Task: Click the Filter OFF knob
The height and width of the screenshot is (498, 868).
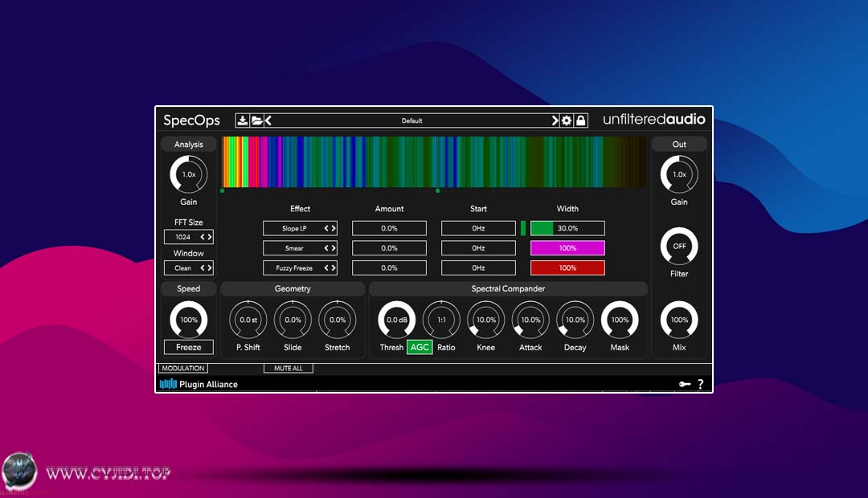Action: coord(679,247)
